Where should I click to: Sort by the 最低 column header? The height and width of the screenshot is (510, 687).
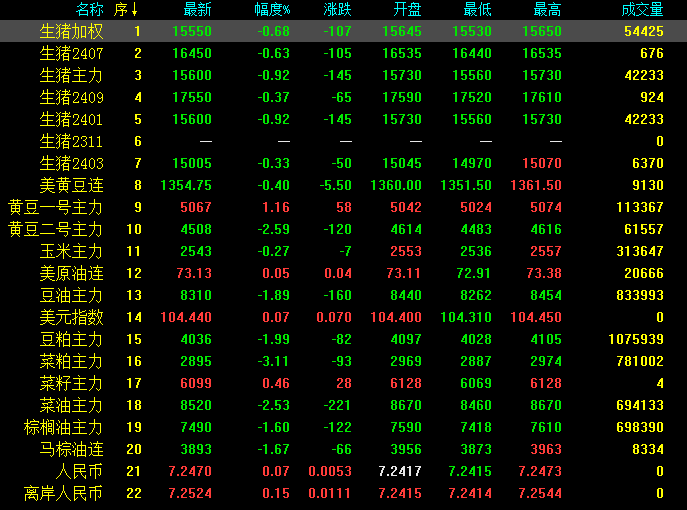[477, 9]
